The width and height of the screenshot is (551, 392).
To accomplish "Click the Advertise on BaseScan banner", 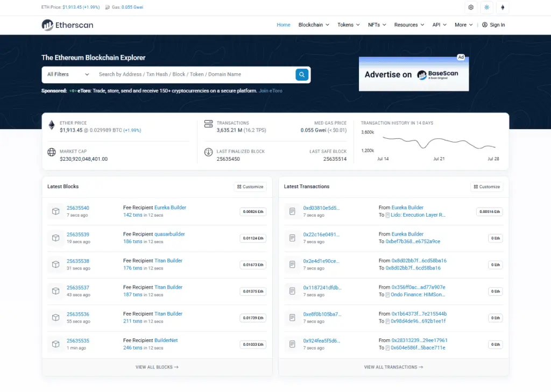I will pyautogui.click(x=414, y=74).
